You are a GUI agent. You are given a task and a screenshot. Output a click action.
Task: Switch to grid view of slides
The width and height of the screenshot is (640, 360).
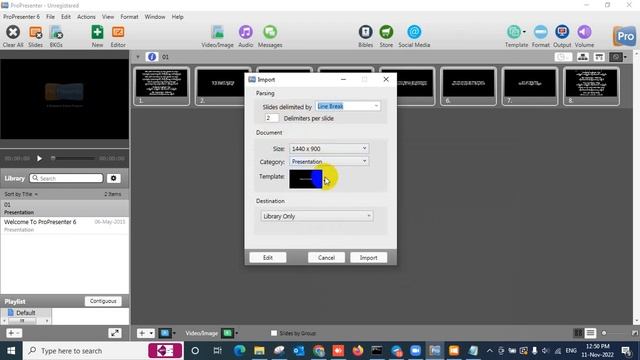[578, 333]
